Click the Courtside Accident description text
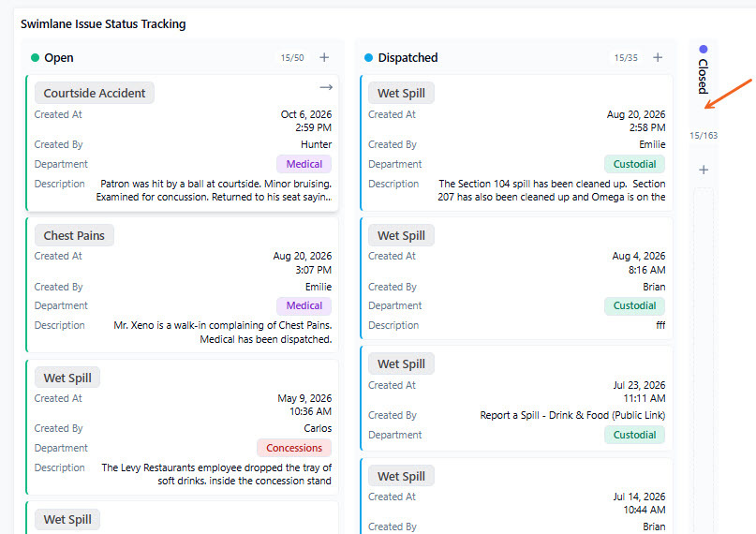This screenshot has height=534, width=756. point(214,190)
